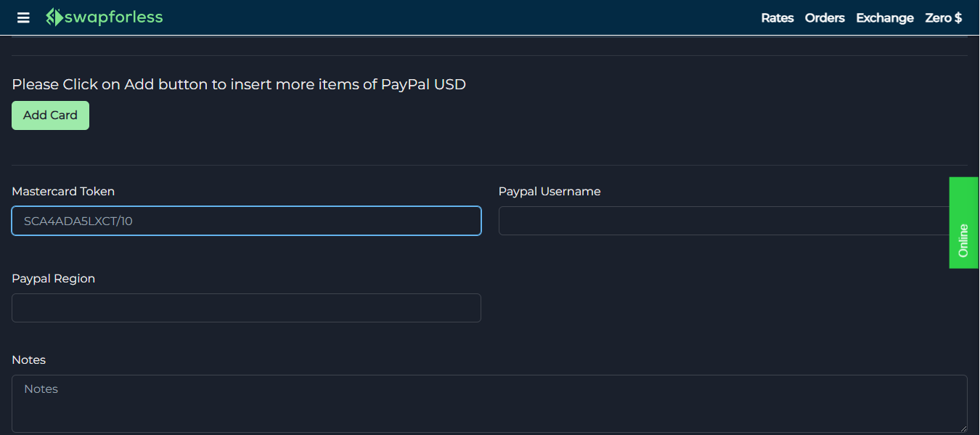
Task: Click the Mastercard Token label
Action: [63, 192]
